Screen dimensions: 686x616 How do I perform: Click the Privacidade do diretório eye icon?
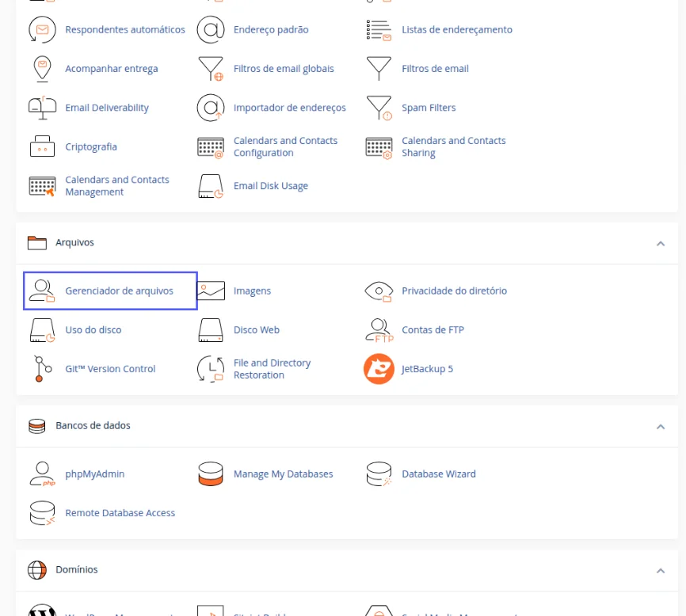click(x=379, y=291)
